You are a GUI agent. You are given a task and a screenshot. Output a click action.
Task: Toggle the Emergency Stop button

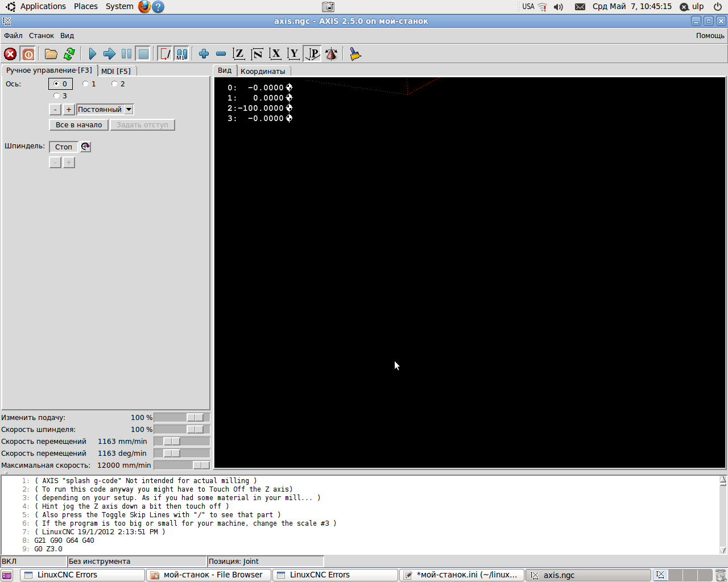pos(10,54)
